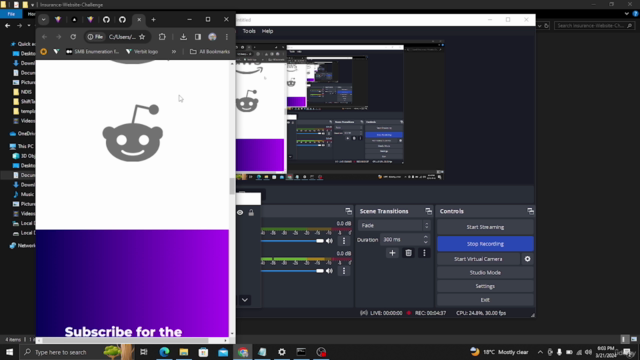640x360 pixels.
Task: Toggle the Chrome side panel
Action: click(198, 37)
